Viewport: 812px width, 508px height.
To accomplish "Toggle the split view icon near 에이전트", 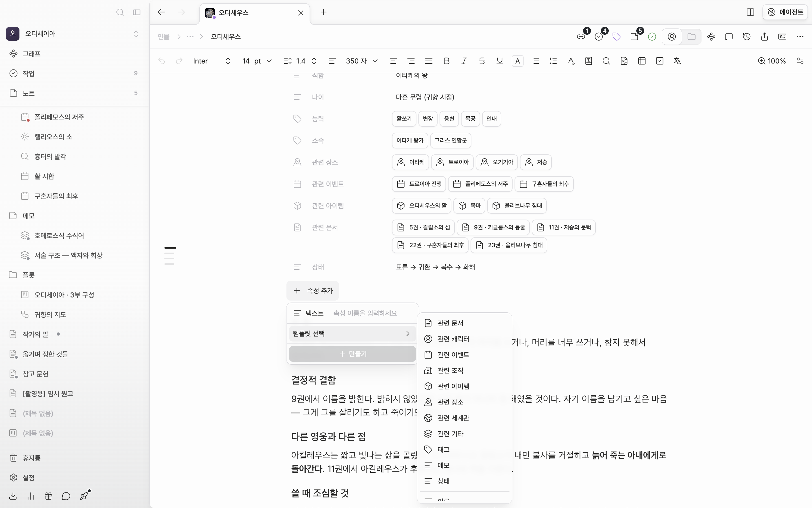I will 750,12.
